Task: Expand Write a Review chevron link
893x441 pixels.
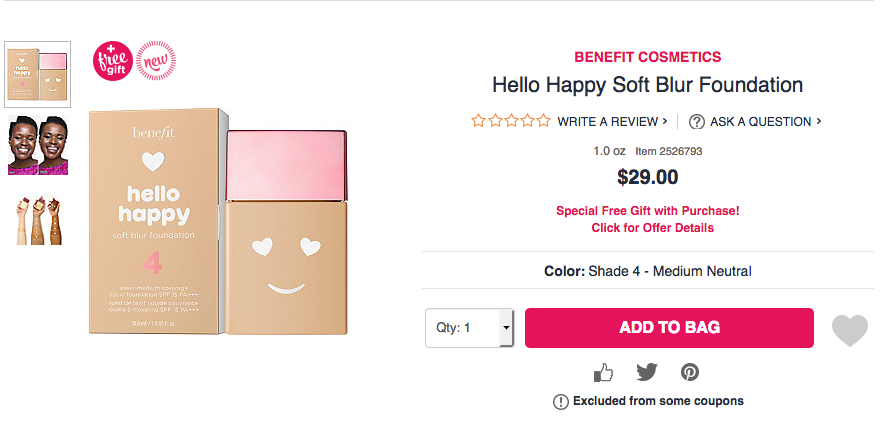Action: point(613,122)
